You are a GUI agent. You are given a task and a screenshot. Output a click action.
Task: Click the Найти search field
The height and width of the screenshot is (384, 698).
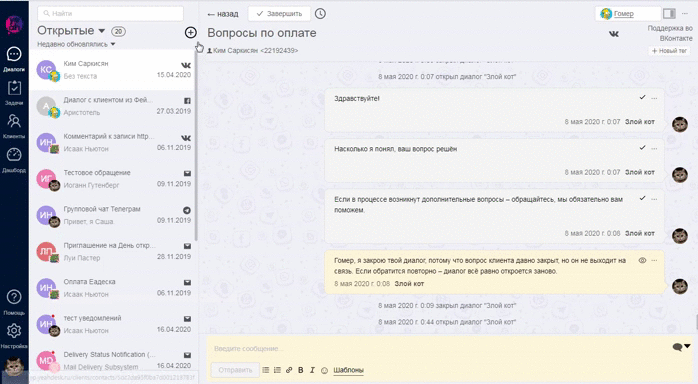pos(110,13)
